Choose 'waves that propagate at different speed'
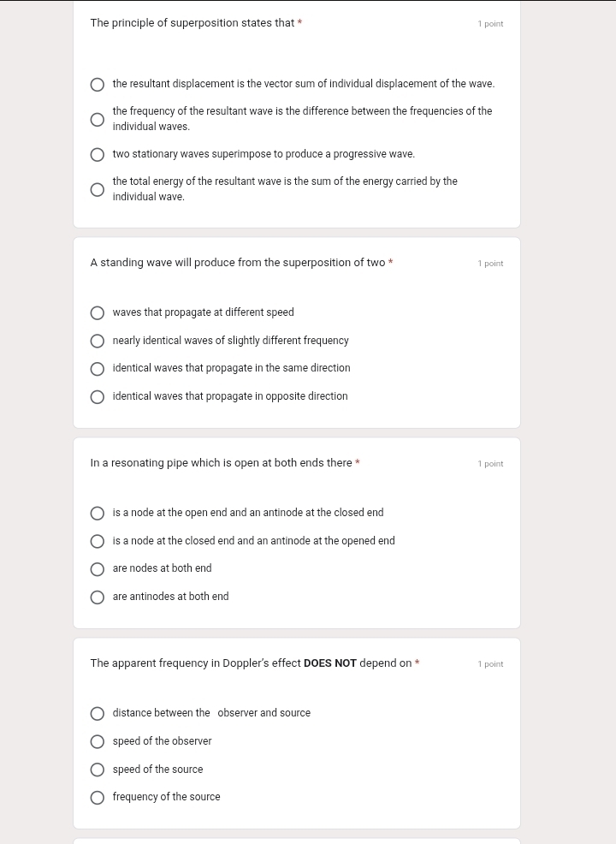Image resolution: width=616 pixels, height=844 pixels. 98,313
